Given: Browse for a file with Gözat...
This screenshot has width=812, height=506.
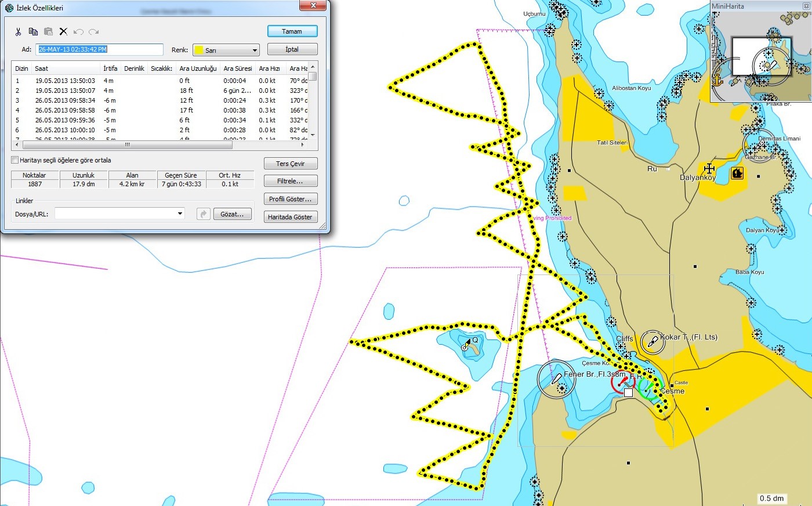Looking at the screenshot, I should pyautogui.click(x=233, y=214).
